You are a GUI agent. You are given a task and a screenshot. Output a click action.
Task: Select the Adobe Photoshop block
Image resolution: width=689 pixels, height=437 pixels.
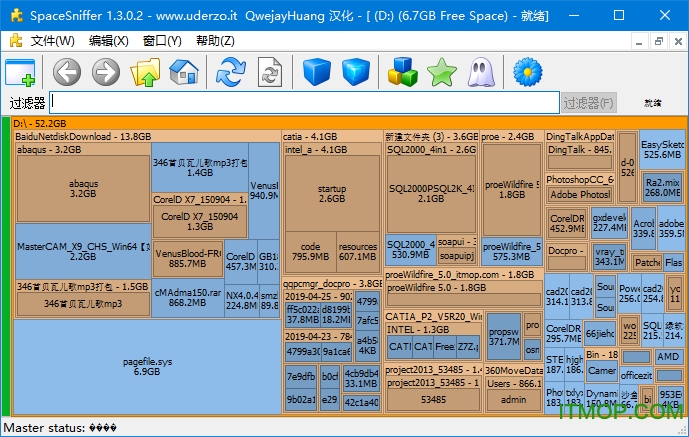click(x=580, y=194)
